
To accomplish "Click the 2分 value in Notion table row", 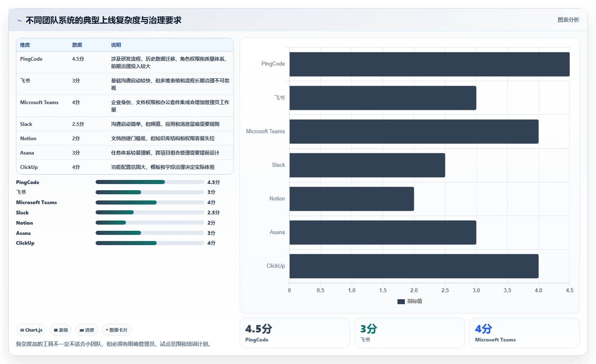I will [x=76, y=139].
